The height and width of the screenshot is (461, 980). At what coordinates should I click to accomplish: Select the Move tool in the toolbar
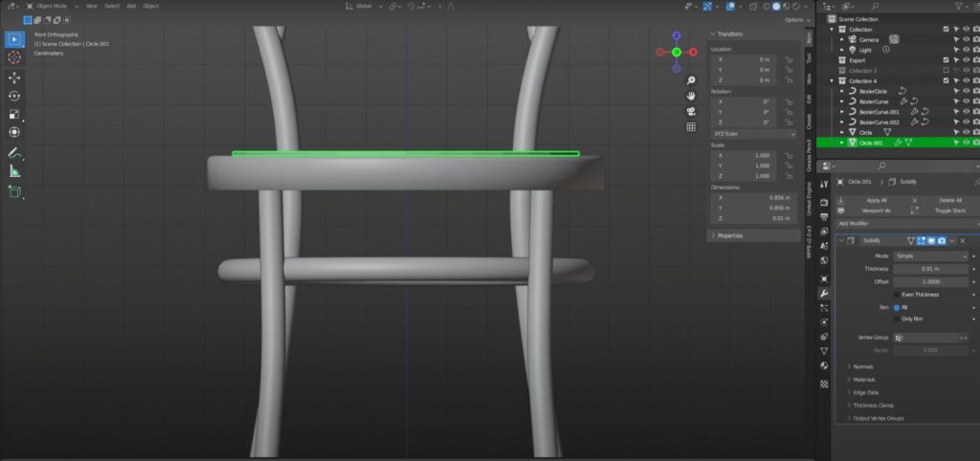pos(14,77)
